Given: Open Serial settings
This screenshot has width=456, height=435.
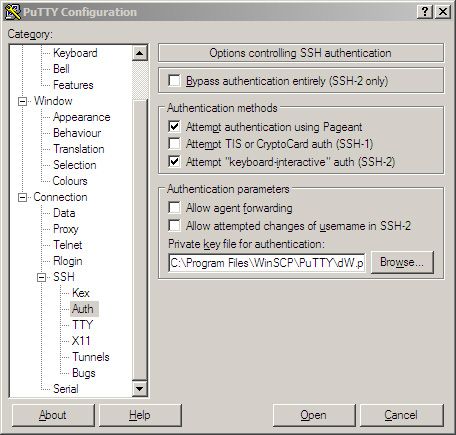Looking at the screenshot, I should coord(66,389).
